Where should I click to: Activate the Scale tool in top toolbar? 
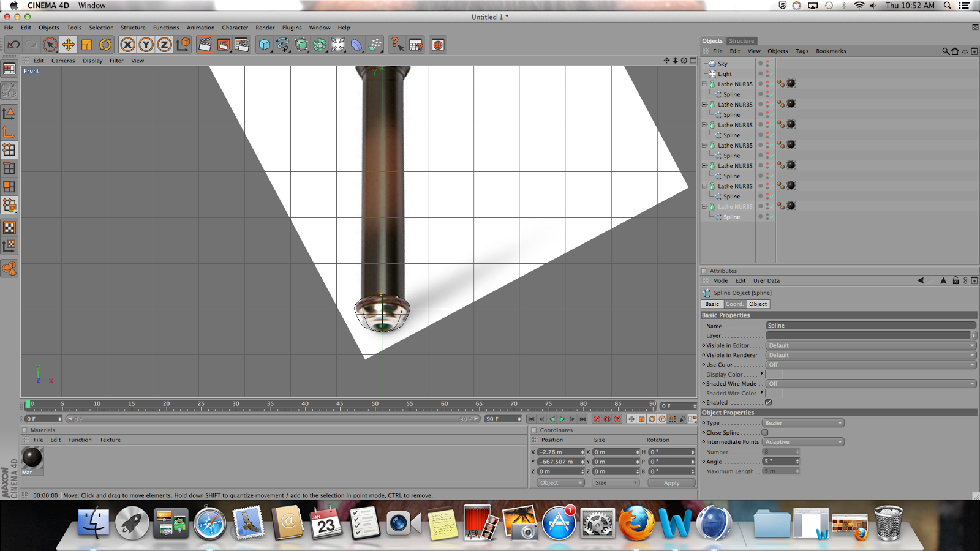tap(87, 45)
